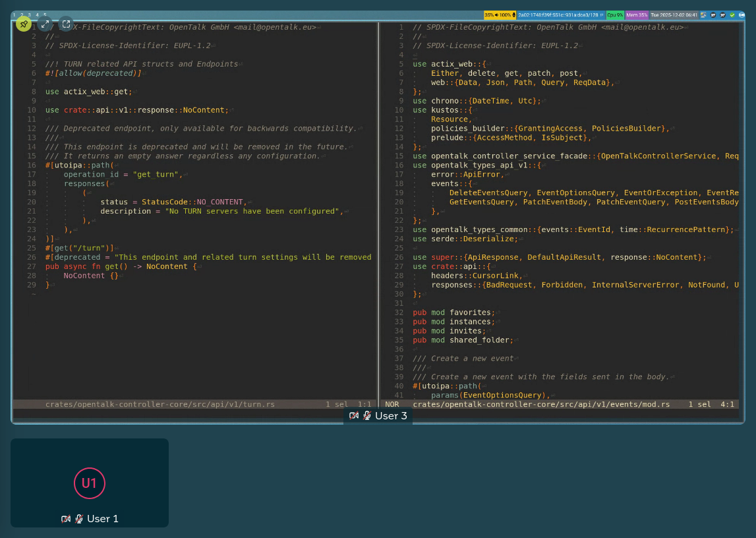
Task: Click the green checkmark tray icon
Action: click(732, 15)
